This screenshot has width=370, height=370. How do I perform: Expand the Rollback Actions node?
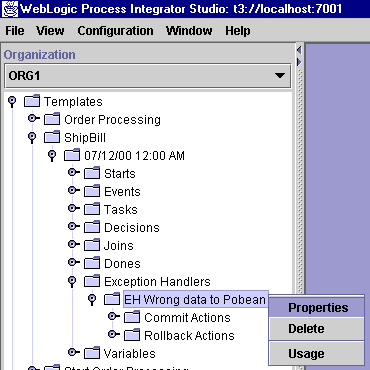113,334
